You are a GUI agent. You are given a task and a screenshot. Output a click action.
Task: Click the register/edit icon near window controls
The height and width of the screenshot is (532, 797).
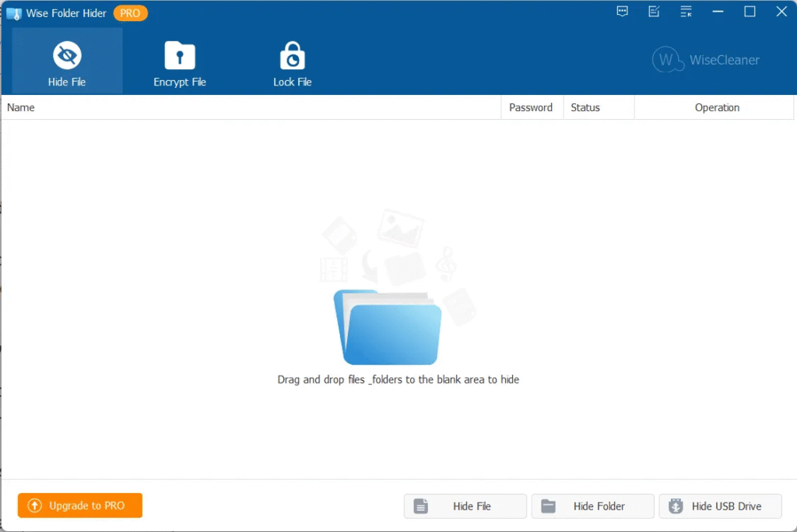pyautogui.click(x=654, y=12)
